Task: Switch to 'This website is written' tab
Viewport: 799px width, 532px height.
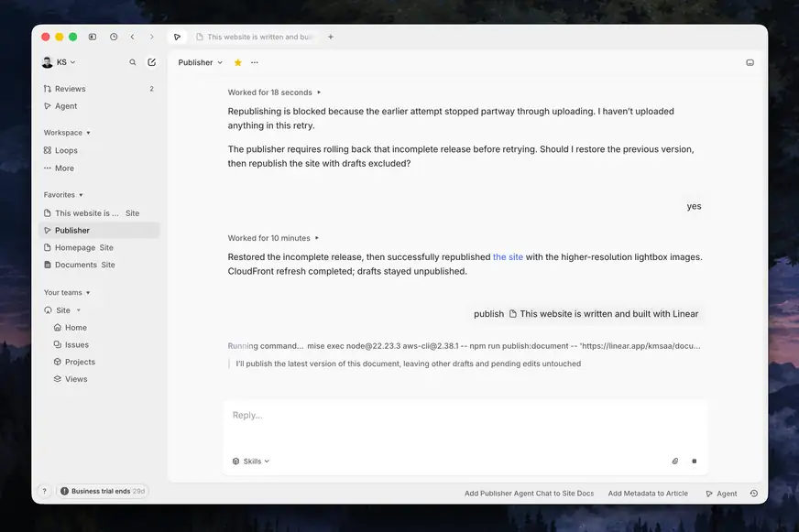Action: click(x=255, y=37)
